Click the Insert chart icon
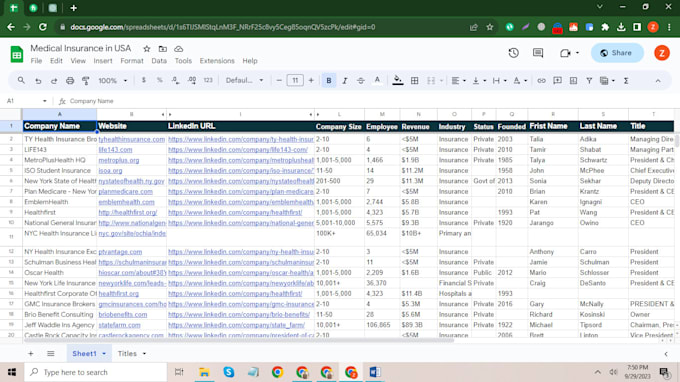This screenshot has width=680, height=382. pos(573,81)
